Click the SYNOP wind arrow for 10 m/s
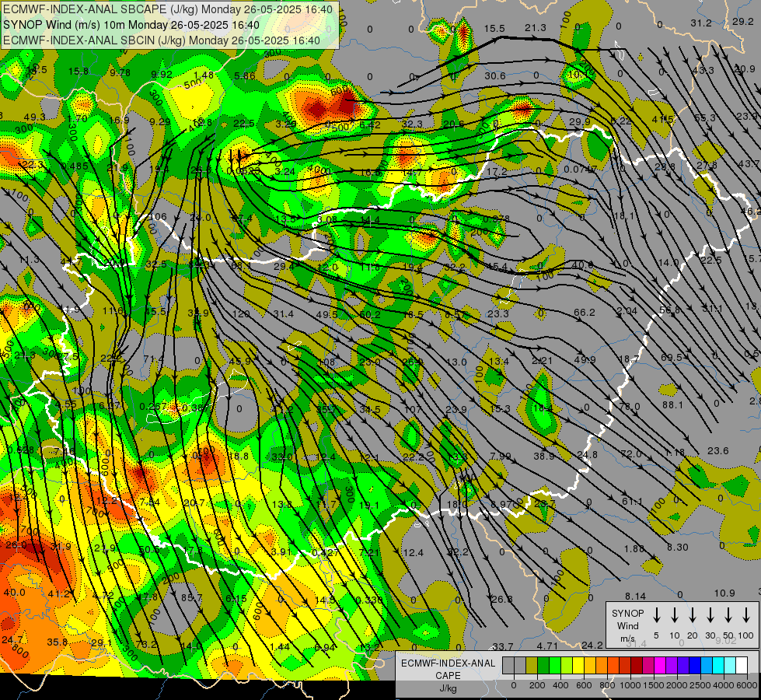761x700 pixels. point(674,615)
